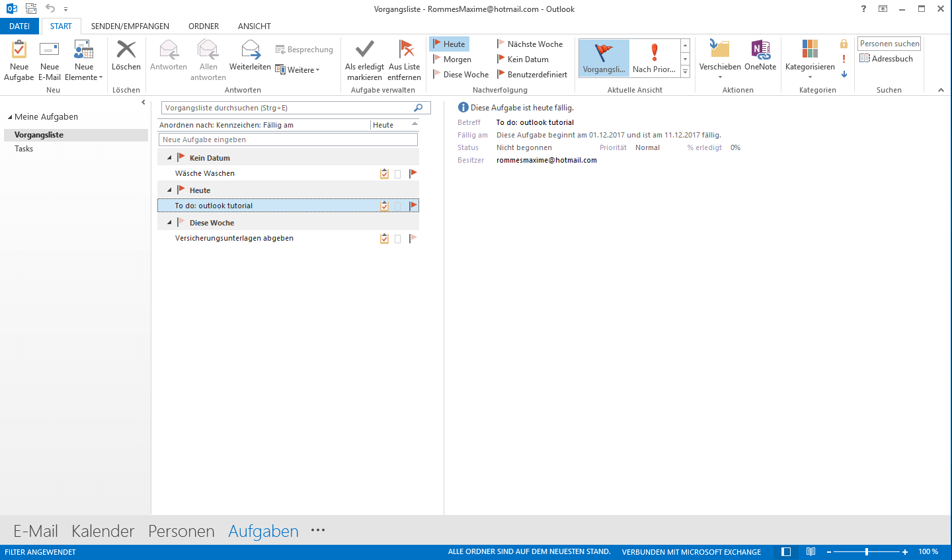Create a new task with Neue Aufgabe
This screenshot has width=952, height=560.
(x=19, y=60)
